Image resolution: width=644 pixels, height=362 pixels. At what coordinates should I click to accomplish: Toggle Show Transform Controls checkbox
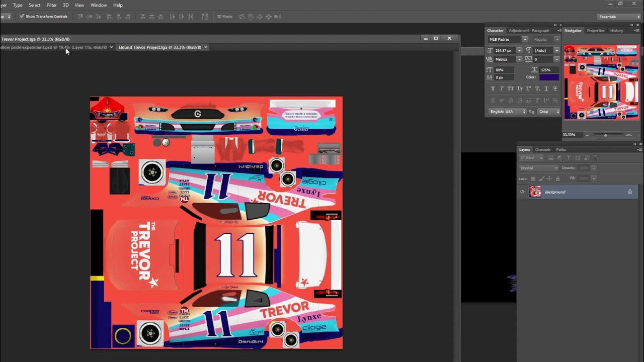(22, 17)
